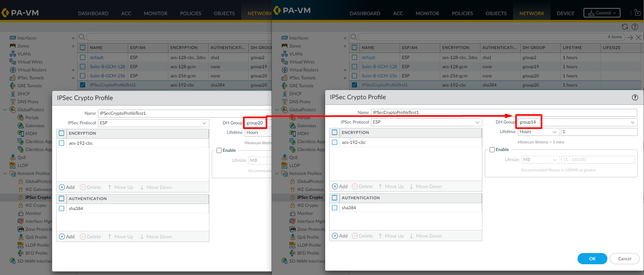The image size is (644, 275).
Task: Toggle AUTHENTICATION header checkbox in right dialog
Action: [335, 198]
